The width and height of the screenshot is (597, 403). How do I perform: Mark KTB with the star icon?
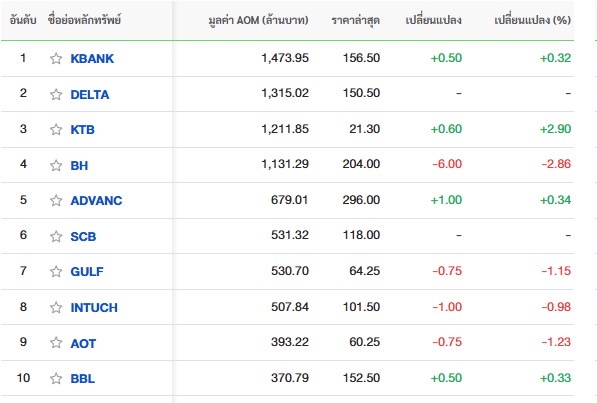point(56,130)
